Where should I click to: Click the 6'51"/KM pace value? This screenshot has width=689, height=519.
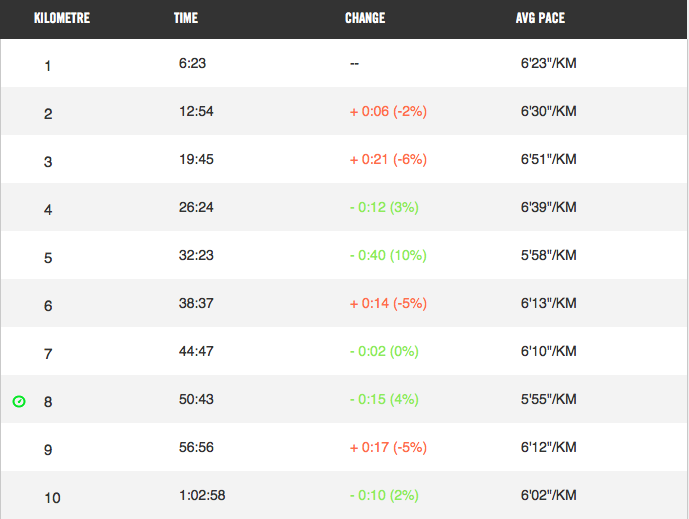pos(549,160)
